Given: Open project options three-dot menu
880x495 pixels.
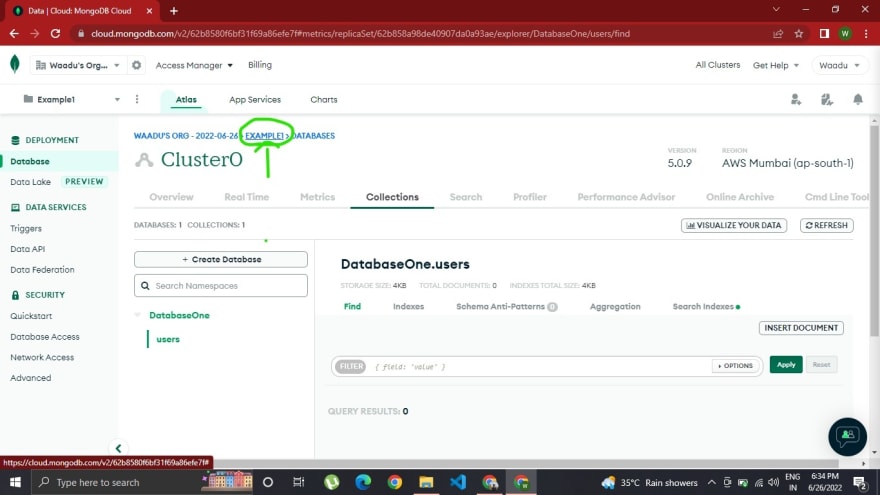Looking at the screenshot, I should (137, 99).
